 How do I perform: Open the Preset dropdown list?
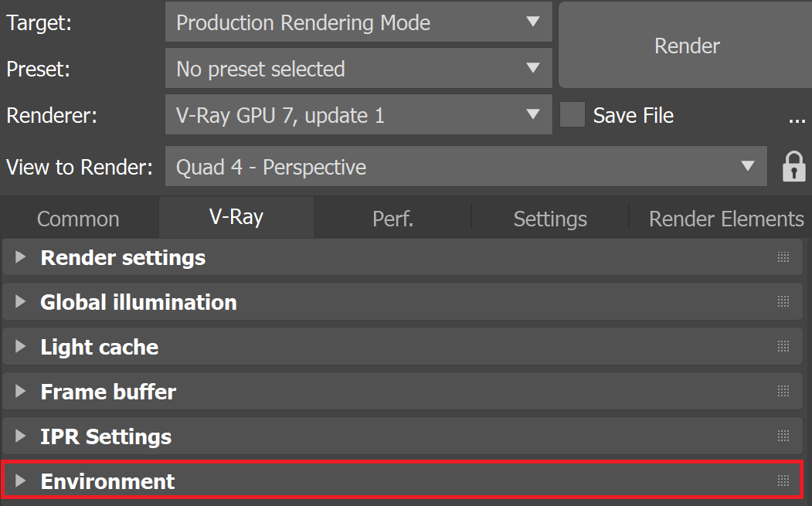click(358, 68)
